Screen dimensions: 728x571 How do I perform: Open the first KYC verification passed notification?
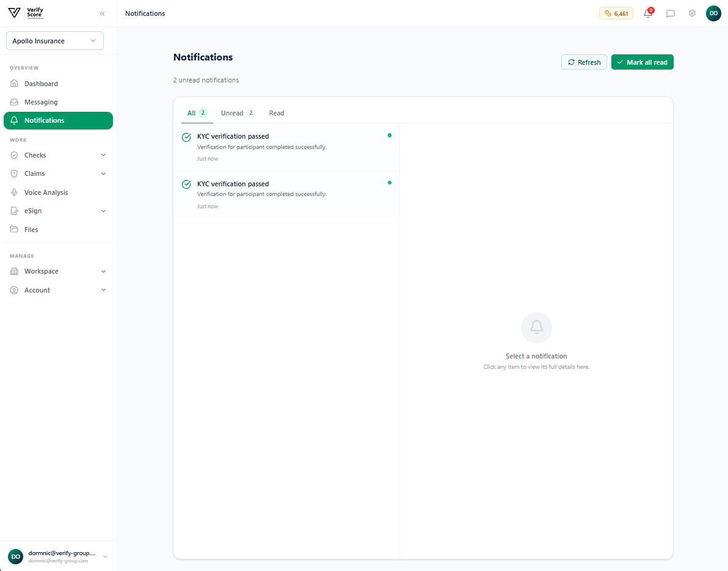286,147
